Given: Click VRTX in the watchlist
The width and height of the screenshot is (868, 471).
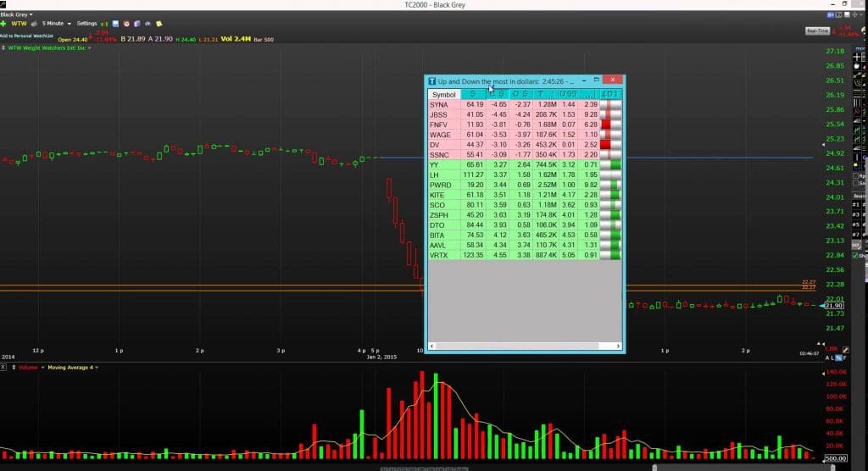Looking at the screenshot, I should click(x=438, y=255).
